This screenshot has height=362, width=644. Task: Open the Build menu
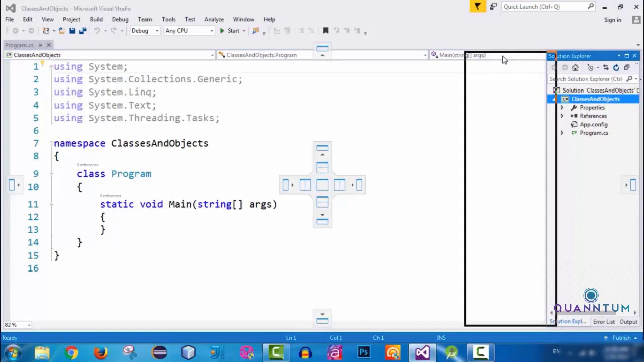point(96,19)
